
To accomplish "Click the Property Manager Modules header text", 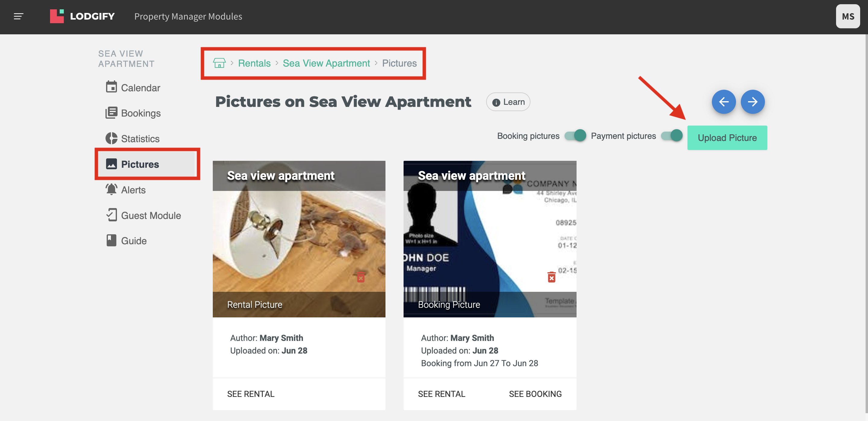I will tap(188, 16).
